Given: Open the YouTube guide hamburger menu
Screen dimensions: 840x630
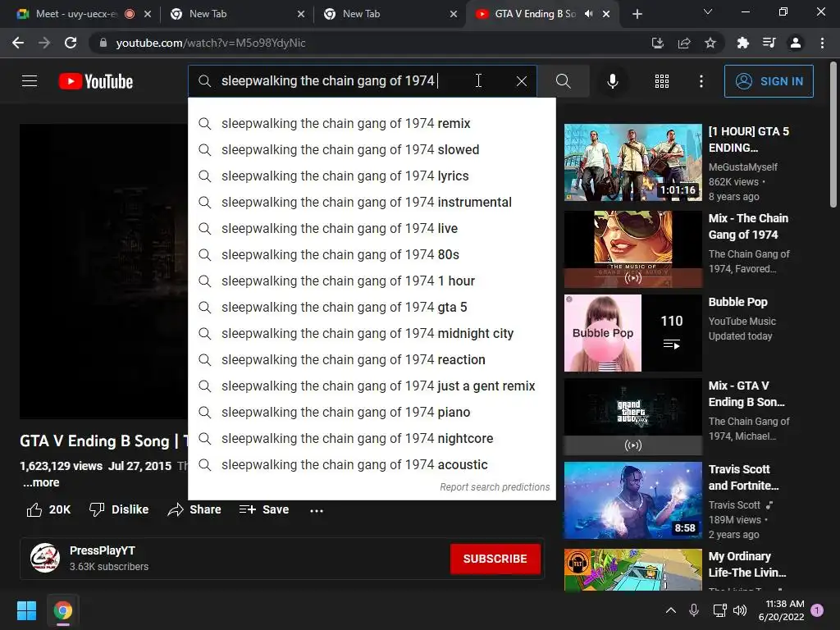Looking at the screenshot, I should click(x=30, y=81).
